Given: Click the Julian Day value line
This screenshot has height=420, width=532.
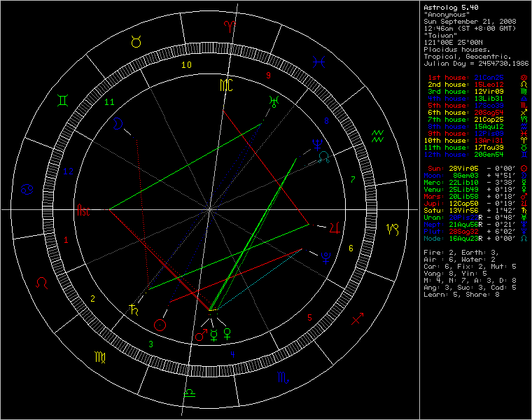Looking at the screenshot, I should 476,64.
